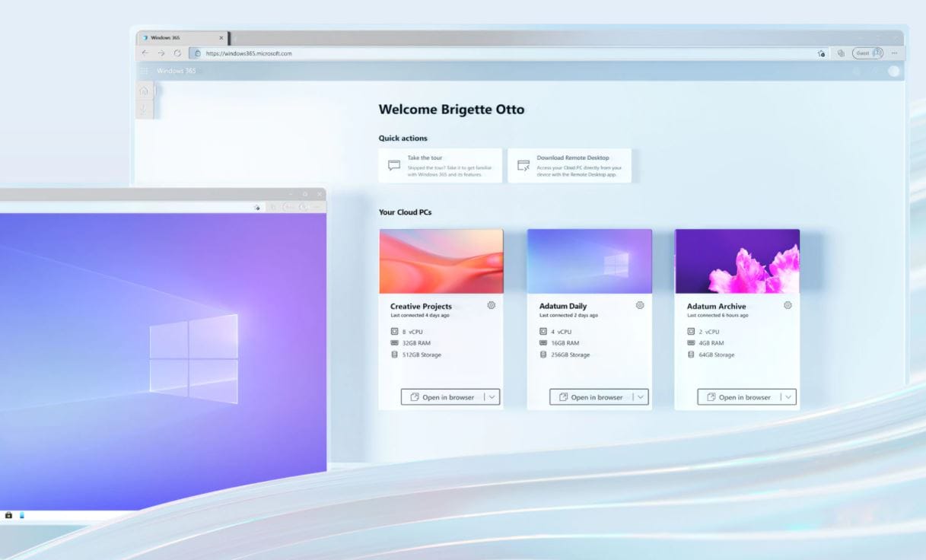Screen dimensions: 926x560
Task: Click the 32GB RAM value
Action: tap(416, 343)
